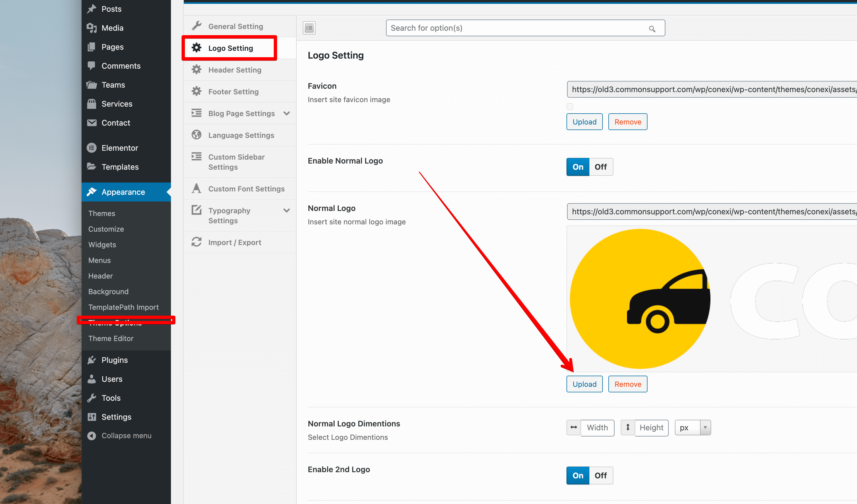Click the Plugins plug icon
The width and height of the screenshot is (857, 504).
(91, 360)
